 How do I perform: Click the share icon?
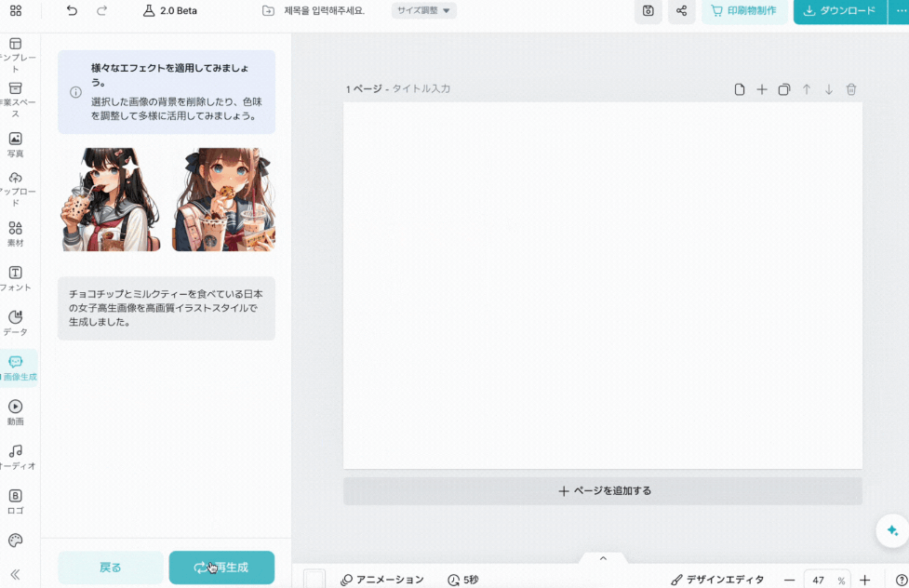pyautogui.click(x=682, y=11)
